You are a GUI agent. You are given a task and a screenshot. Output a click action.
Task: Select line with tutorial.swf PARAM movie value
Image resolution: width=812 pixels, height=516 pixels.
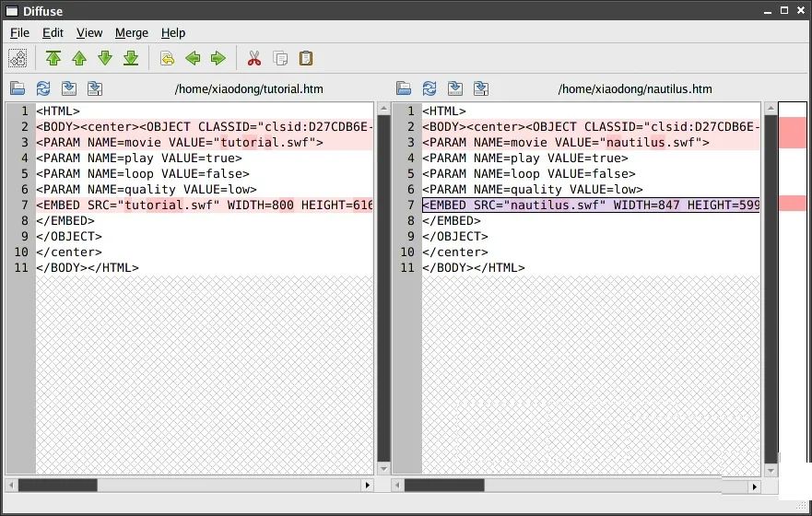click(x=205, y=142)
